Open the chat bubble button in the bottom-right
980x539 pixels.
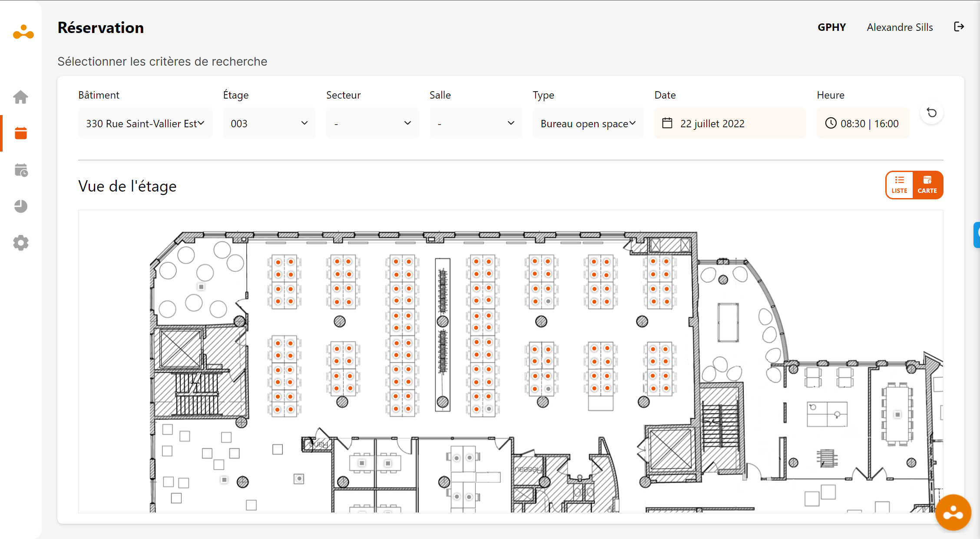click(953, 513)
